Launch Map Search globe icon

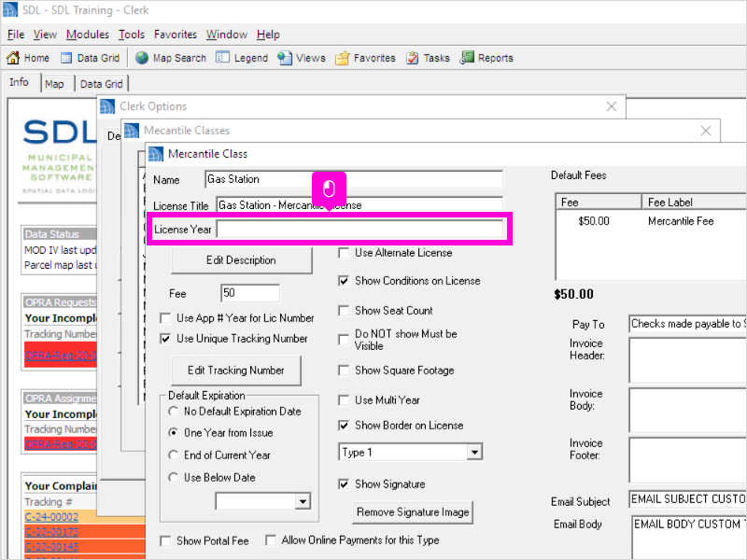142,58
